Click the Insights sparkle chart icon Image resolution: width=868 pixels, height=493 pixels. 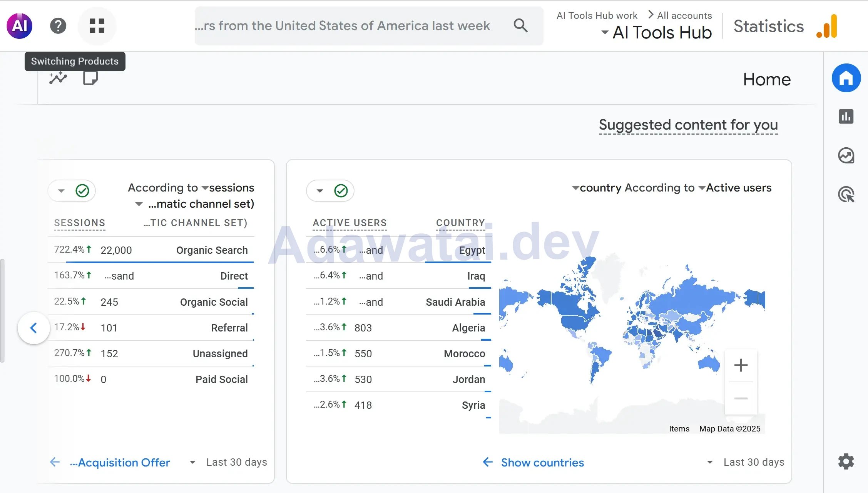[x=58, y=78]
